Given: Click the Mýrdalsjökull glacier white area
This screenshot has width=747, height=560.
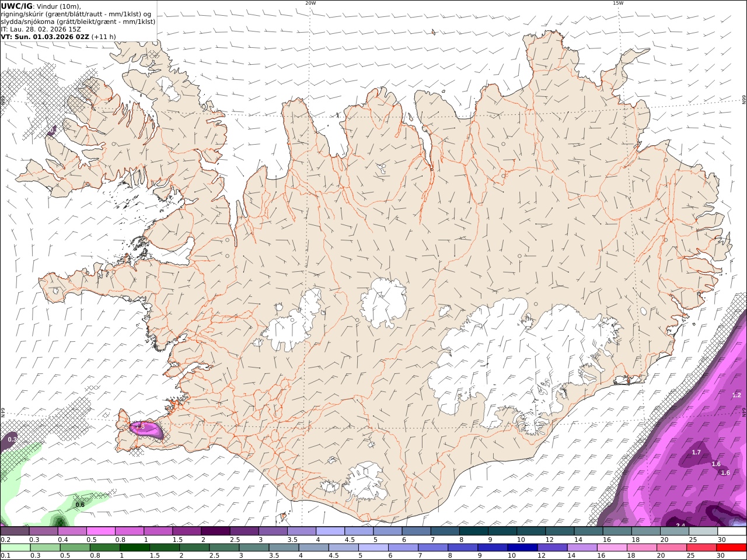Looking at the screenshot, I should (366, 482).
